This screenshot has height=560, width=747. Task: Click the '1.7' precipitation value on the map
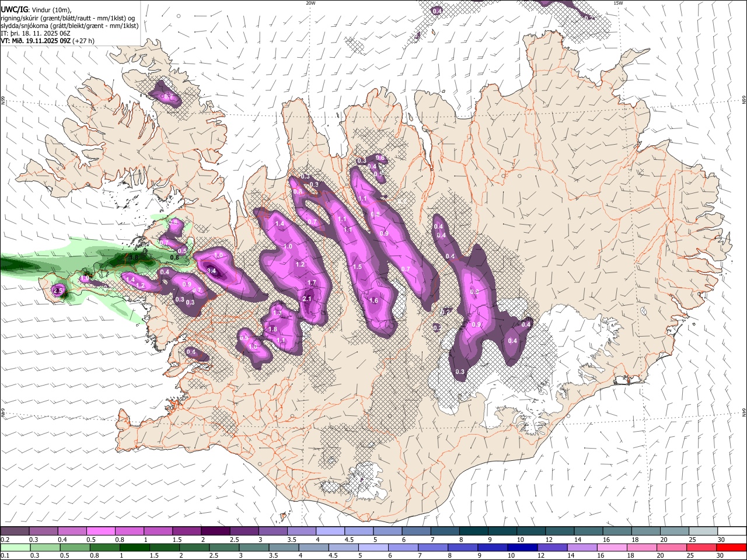point(312,283)
